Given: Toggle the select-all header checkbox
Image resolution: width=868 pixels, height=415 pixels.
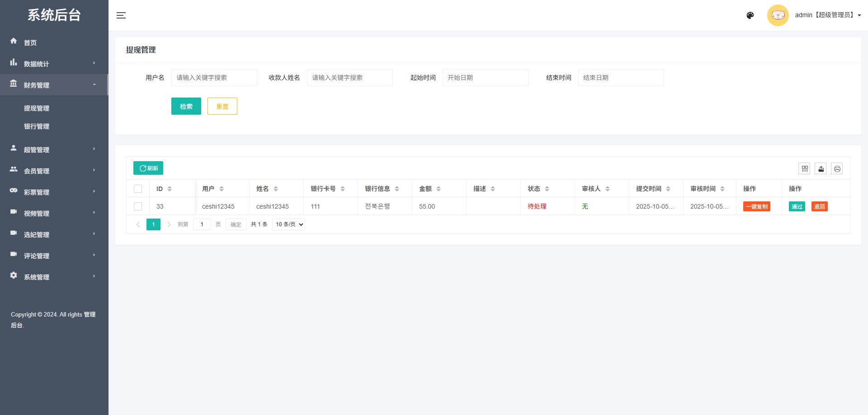Looking at the screenshot, I should (138, 189).
